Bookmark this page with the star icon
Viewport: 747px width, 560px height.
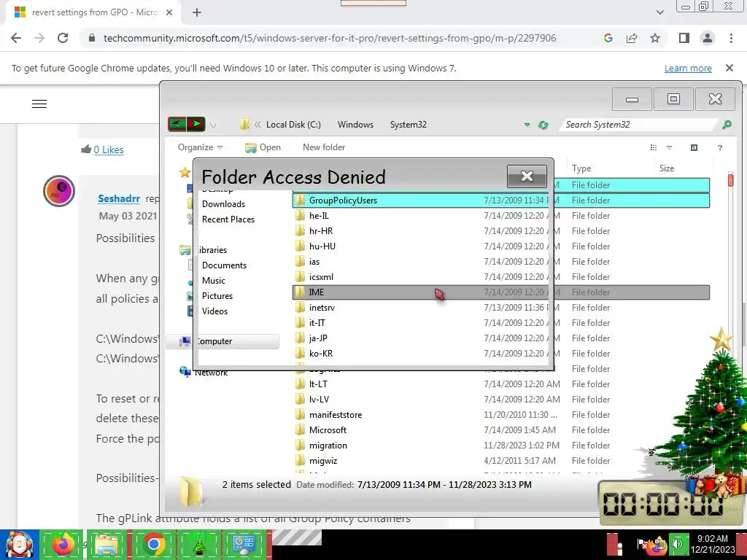coord(655,38)
